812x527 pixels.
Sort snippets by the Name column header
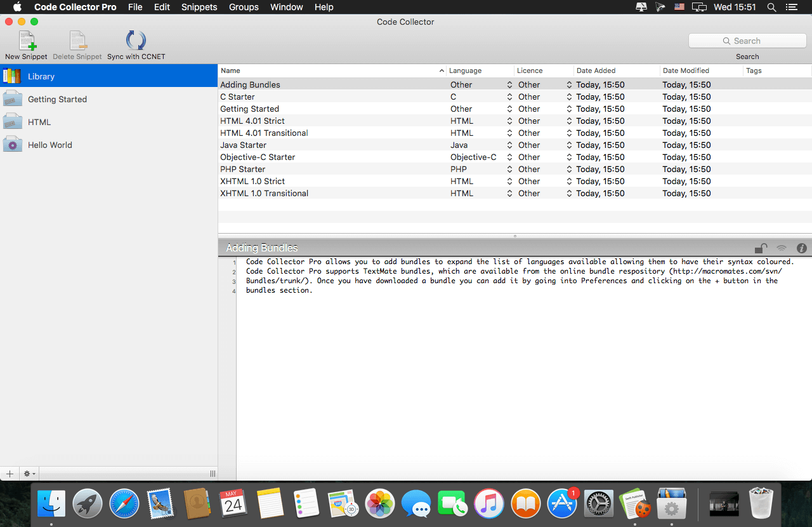(x=332, y=70)
